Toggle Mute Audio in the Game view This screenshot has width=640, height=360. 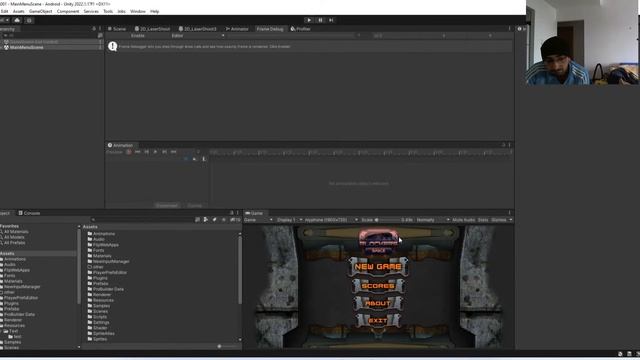point(463,220)
